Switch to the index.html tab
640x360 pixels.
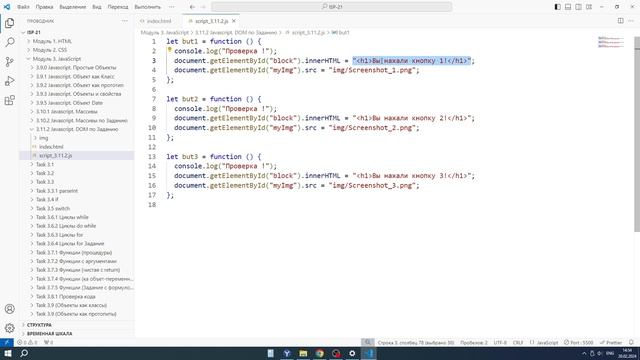click(159, 21)
